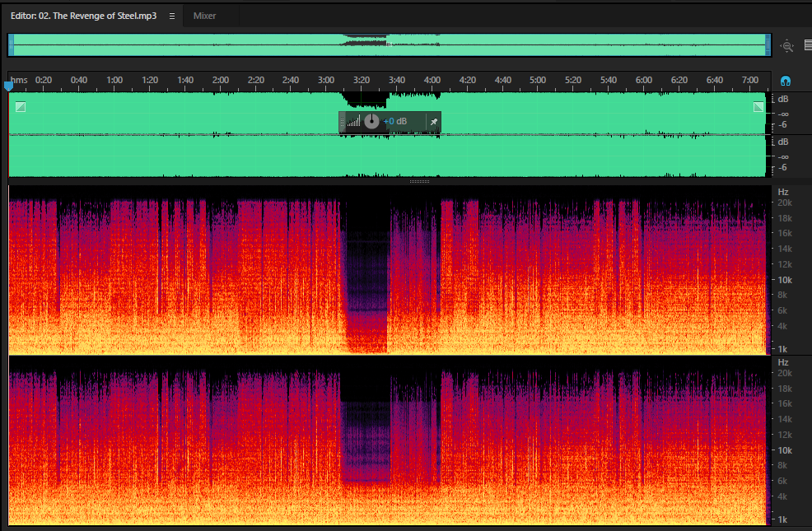
Task: Click the +0 dB gain value in HUD
Action: tap(395, 122)
